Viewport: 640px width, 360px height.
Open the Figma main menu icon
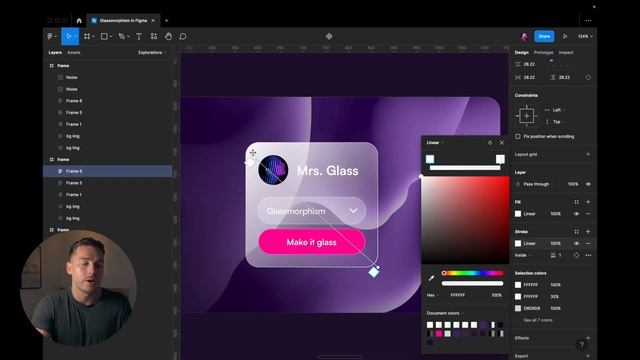pyautogui.click(x=50, y=36)
